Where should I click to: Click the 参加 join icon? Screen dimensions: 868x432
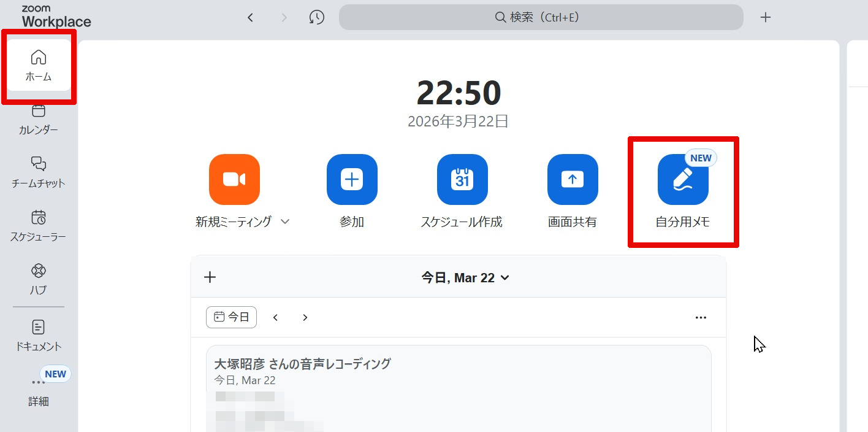point(352,179)
